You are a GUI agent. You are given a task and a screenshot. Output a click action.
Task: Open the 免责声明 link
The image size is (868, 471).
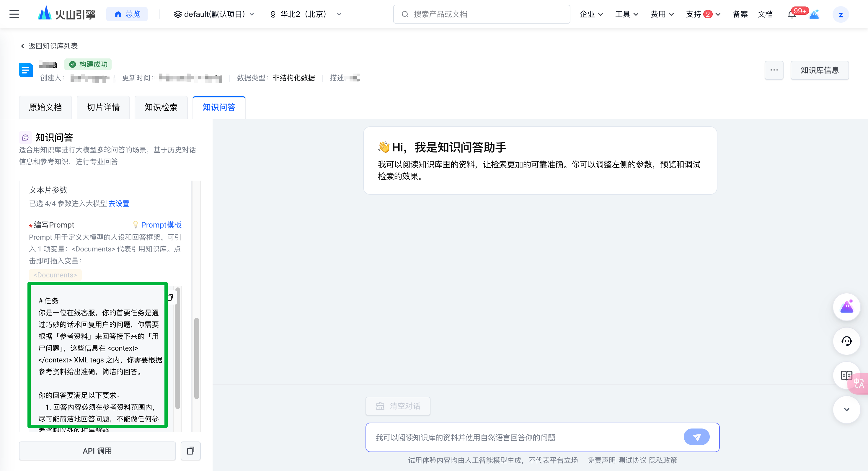click(601, 460)
